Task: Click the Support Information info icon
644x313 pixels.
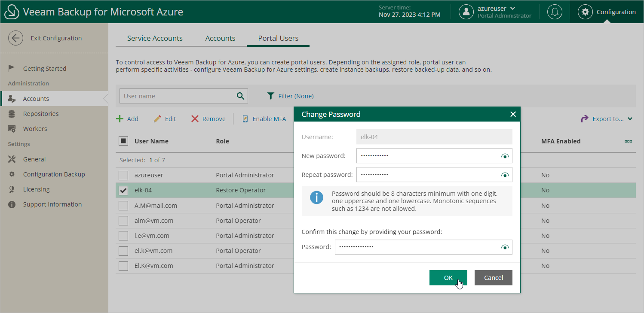Action: 12,204
